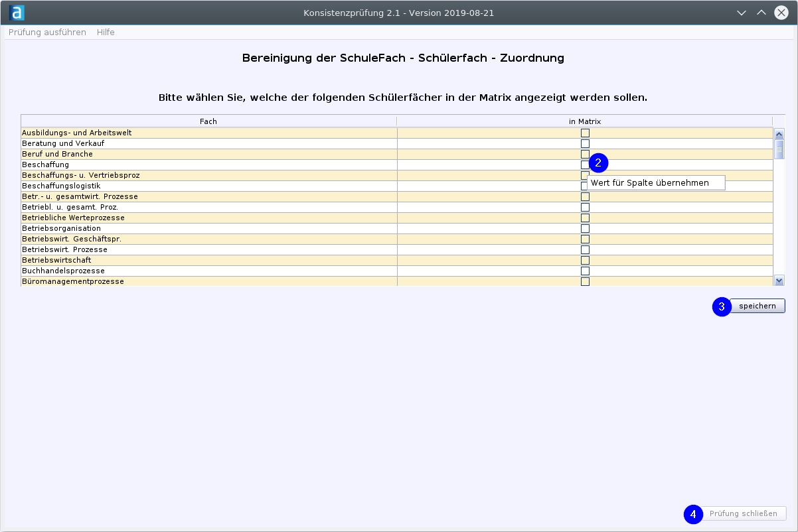Tick checkbox for Beruf und Branche

(x=585, y=154)
